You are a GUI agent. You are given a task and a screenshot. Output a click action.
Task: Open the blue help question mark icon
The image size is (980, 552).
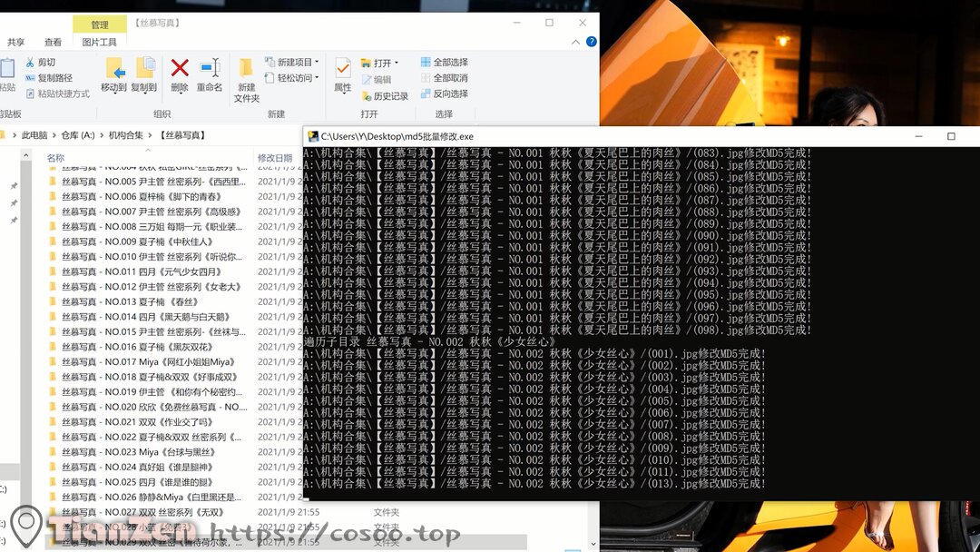click(x=591, y=42)
